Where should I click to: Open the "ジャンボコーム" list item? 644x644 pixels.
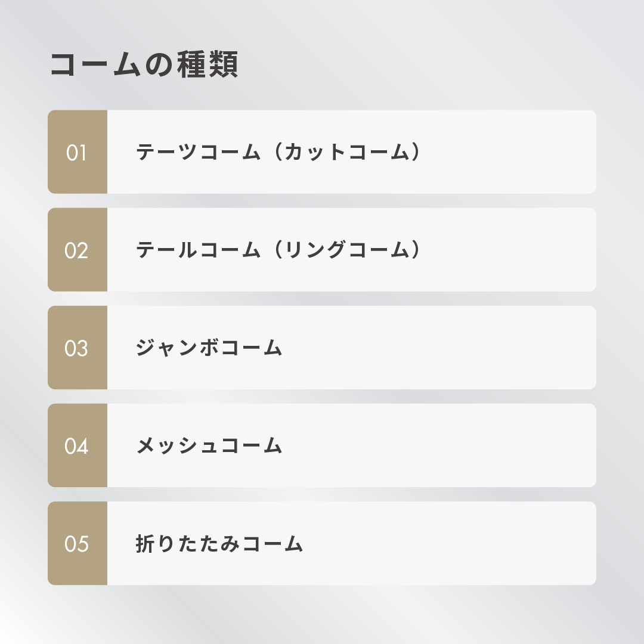(x=209, y=348)
